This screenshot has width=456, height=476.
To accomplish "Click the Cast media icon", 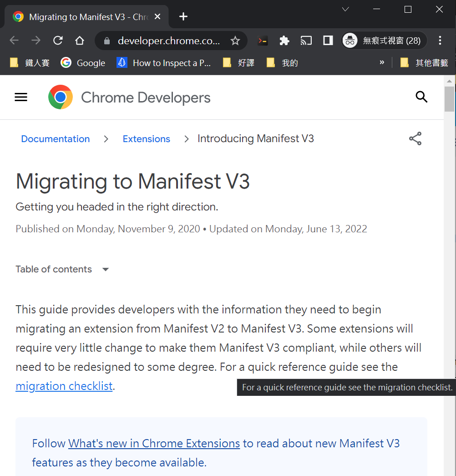I will click(306, 41).
